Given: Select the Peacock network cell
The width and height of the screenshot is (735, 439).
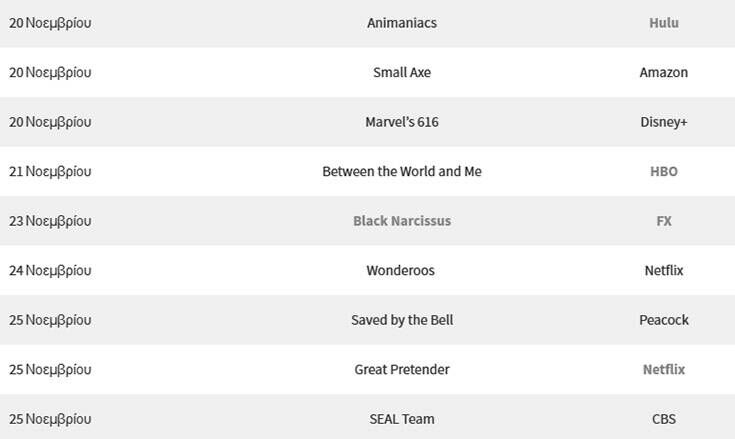Looking at the screenshot, I should coord(663,320).
